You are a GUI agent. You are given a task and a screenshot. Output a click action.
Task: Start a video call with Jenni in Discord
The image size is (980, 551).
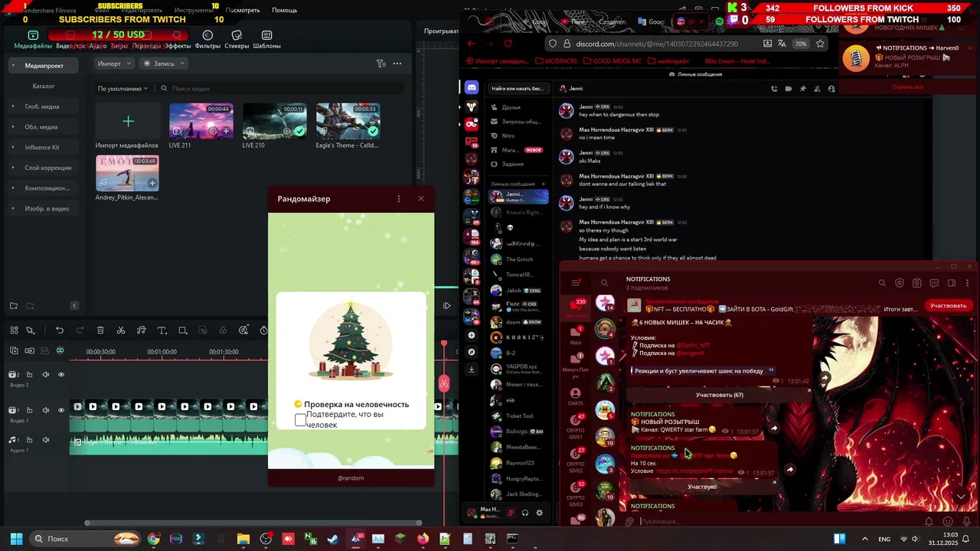(x=788, y=89)
